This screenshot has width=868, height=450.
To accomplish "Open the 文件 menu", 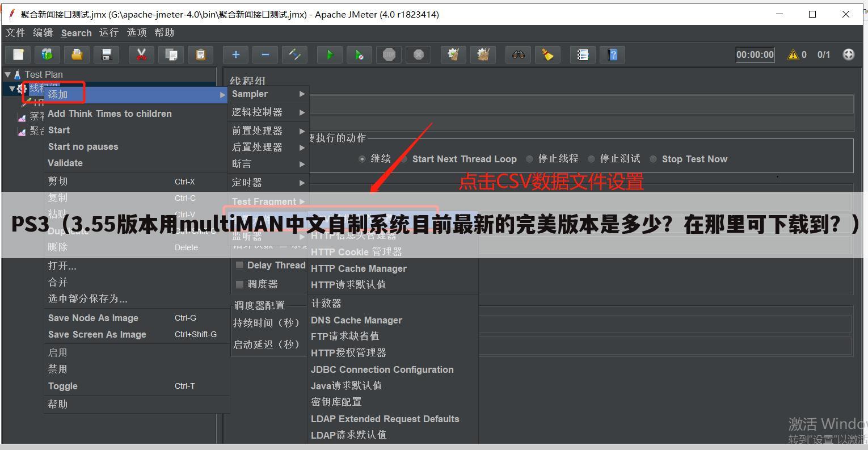I will point(15,33).
